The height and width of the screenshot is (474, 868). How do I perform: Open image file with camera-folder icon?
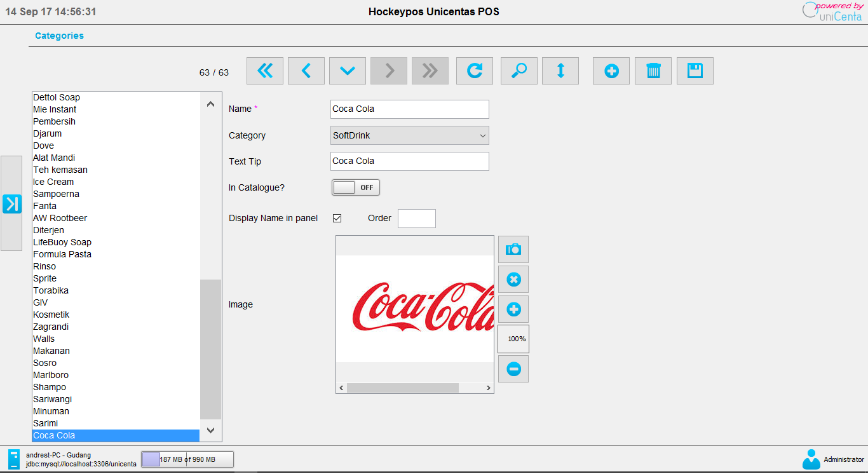tap(513, 249)
